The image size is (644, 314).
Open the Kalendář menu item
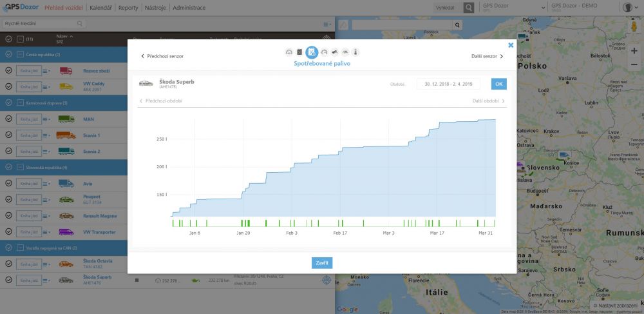[x=101, y=8]
